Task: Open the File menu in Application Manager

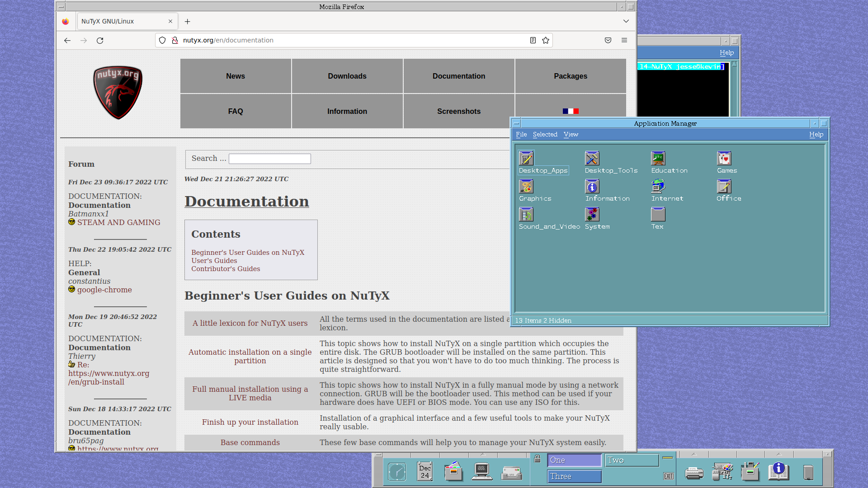Action: point(521,134)
